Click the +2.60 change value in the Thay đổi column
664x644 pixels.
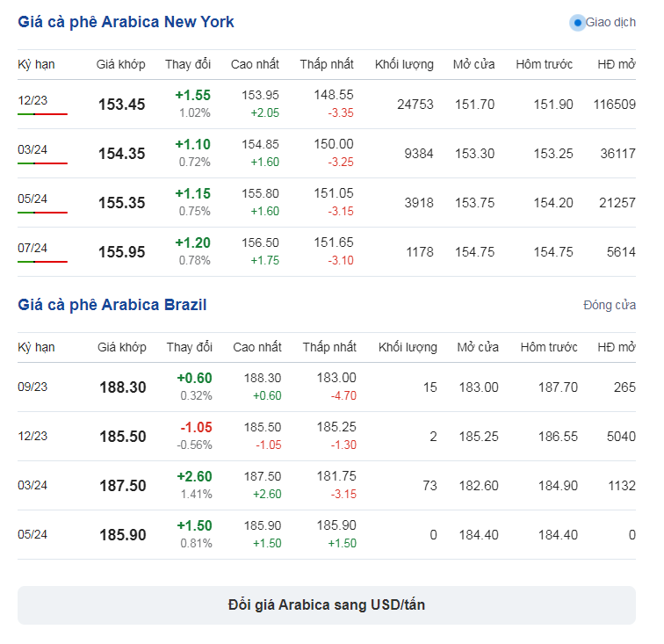tap(194, 477)
